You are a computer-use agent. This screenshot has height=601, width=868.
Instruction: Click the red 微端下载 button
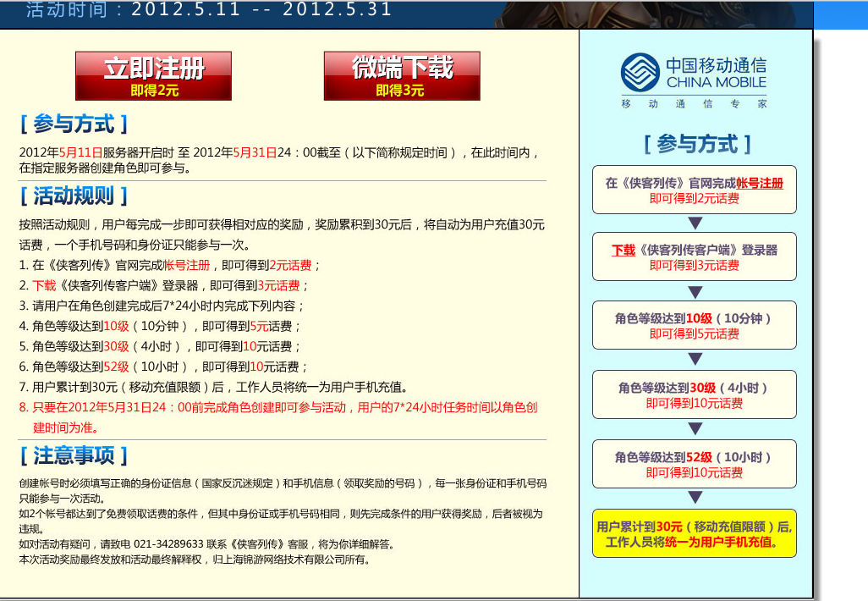click(402, 76)
